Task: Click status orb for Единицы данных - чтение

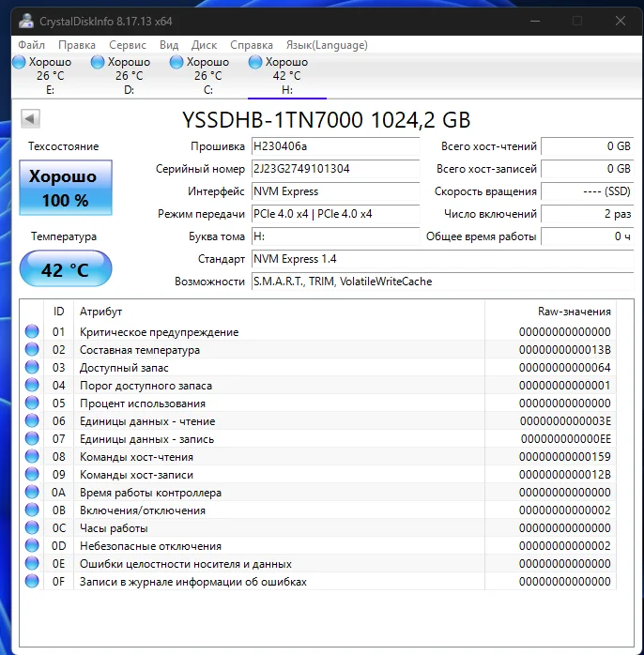Action: (x=32, y=421)
